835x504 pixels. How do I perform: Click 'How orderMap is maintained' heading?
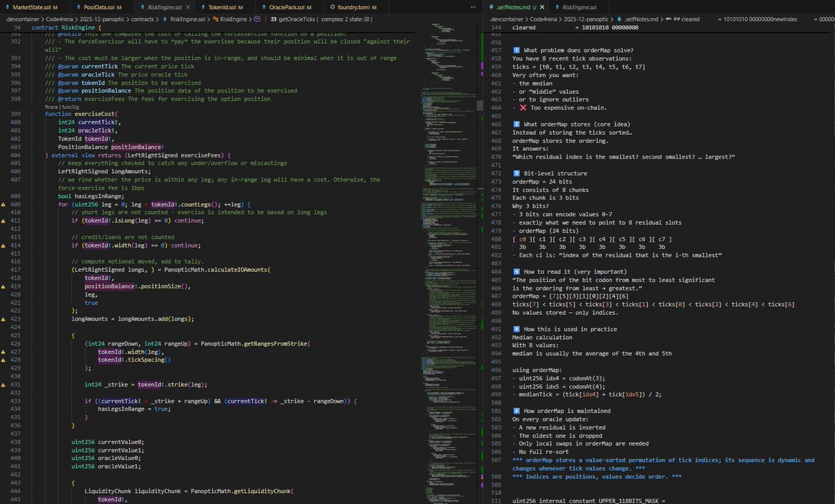[563, 411]
